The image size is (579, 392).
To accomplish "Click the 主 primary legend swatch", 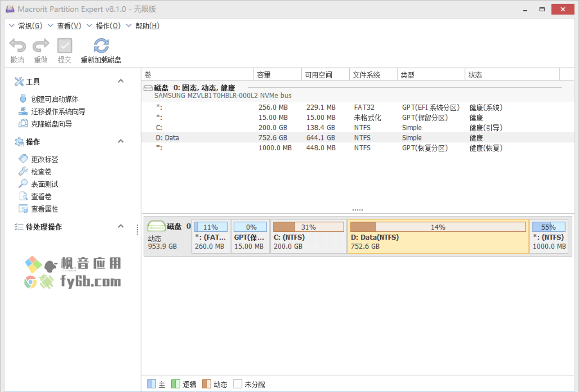I will (x=151, y=384).
